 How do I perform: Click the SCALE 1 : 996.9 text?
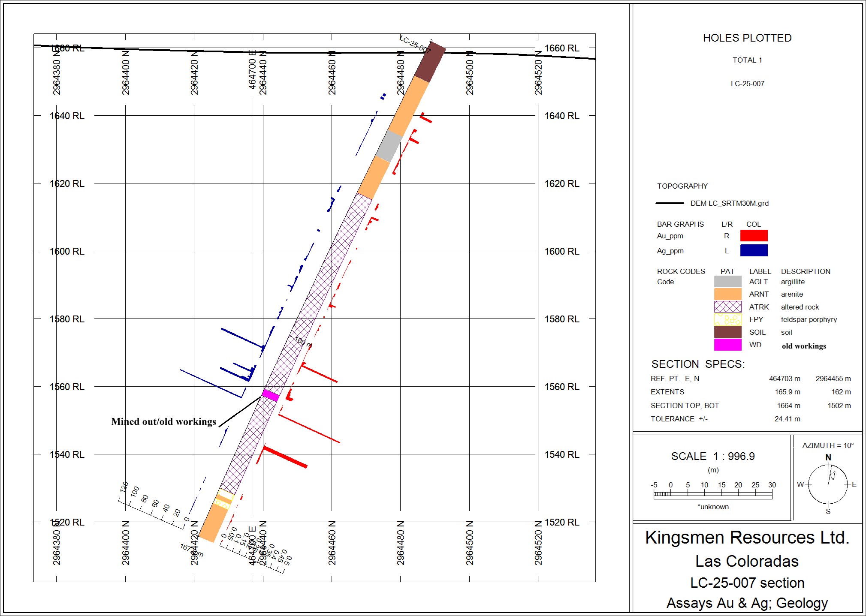712,456
